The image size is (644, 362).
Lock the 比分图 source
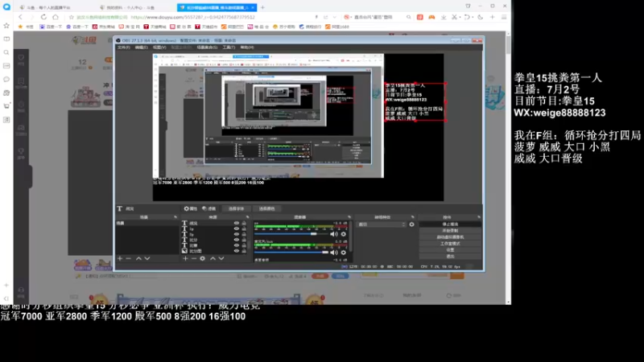(244, 251)
